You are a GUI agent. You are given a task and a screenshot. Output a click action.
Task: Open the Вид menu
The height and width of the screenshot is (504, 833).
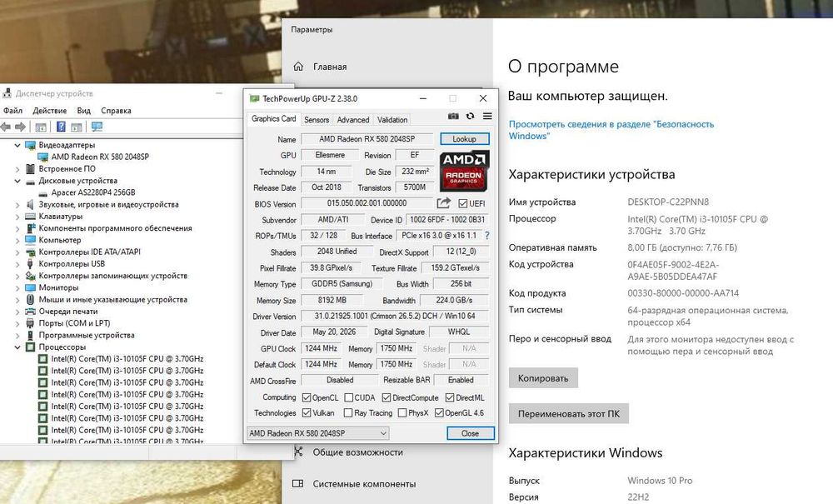(84, 111)
